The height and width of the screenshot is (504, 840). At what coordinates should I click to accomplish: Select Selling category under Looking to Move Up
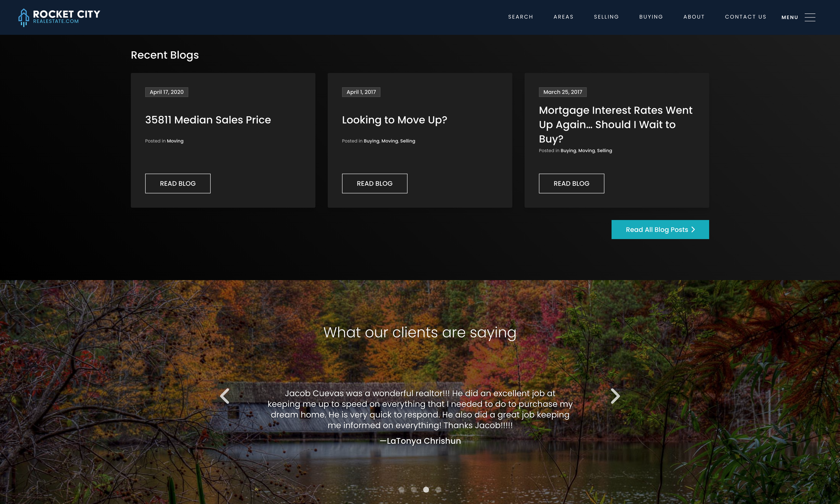(x=408, y=141)
